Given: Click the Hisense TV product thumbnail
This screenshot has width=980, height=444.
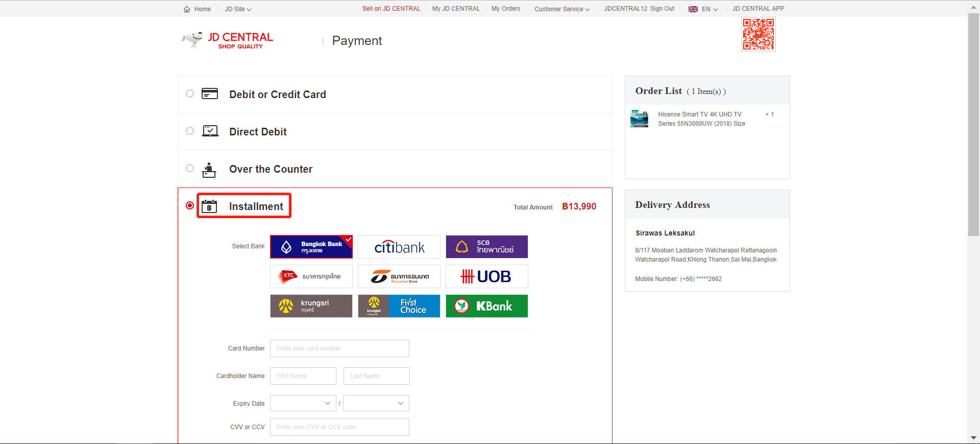Looking at the screenshot, I should pyautogui.click(x=639, y=119).
